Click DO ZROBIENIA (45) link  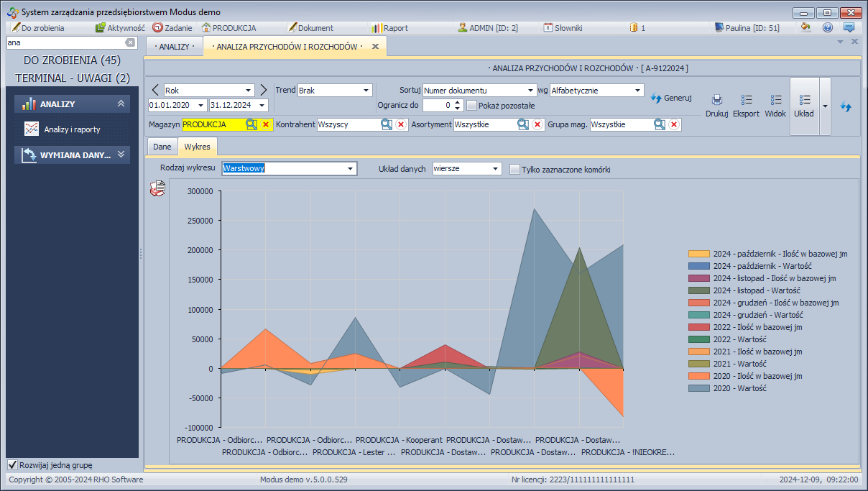coord(72,60)
